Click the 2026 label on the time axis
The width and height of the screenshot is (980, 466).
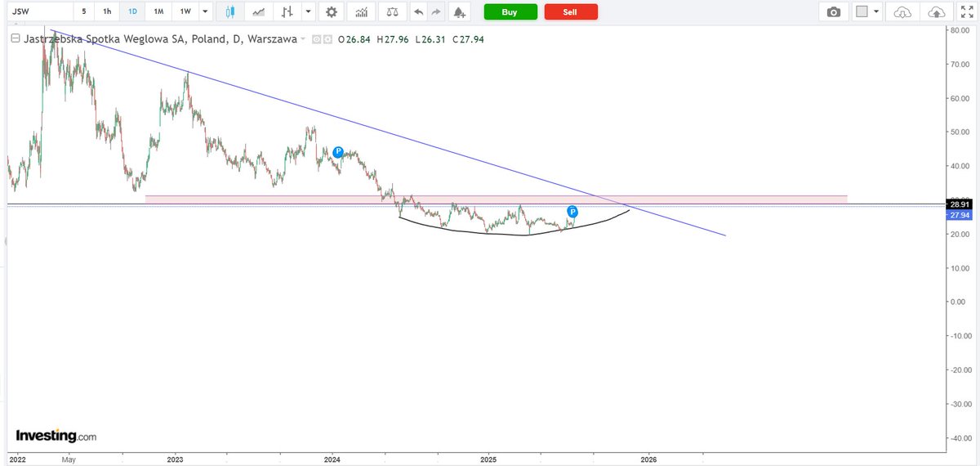(x=648, y=459)
